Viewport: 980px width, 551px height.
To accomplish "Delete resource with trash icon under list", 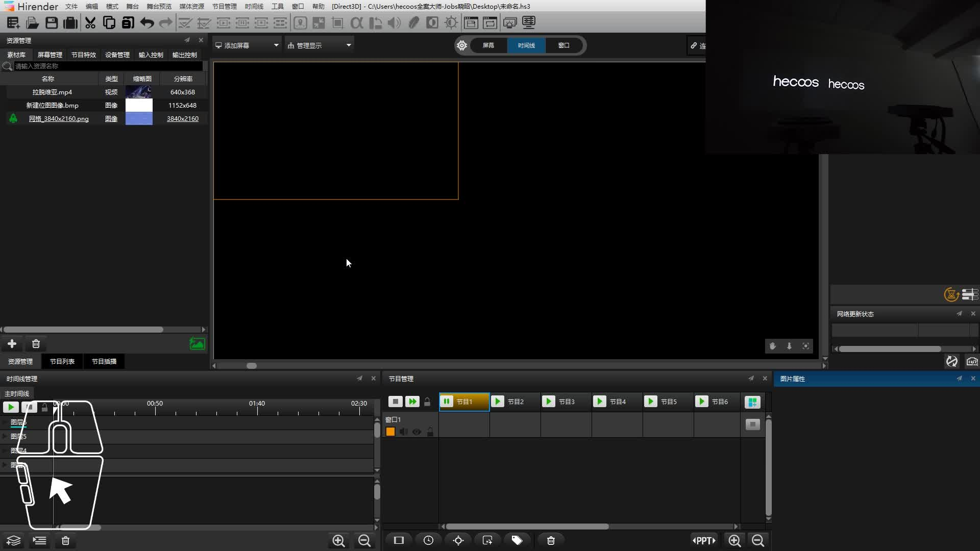I will [36, 344].
